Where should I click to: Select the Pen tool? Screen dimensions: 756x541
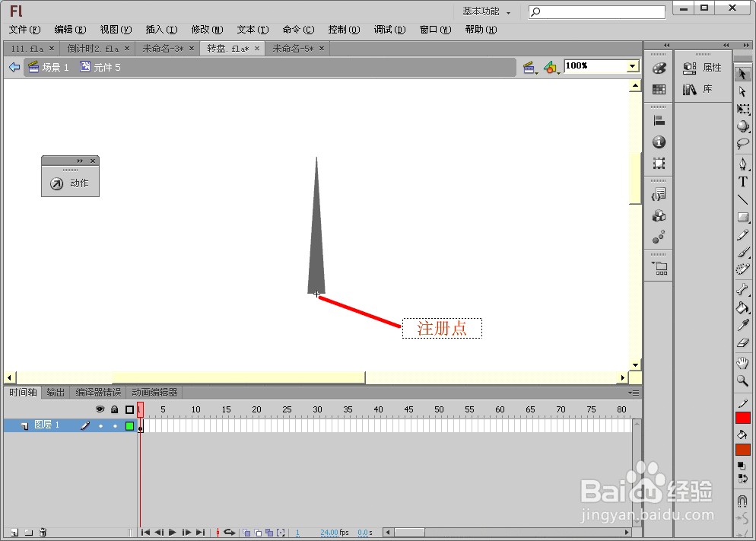743,164
